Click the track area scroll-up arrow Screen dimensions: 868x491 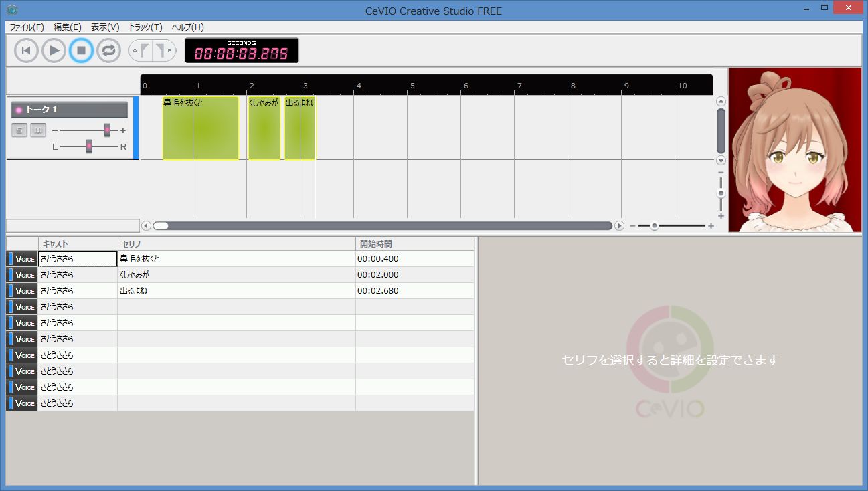click(721, 102)
